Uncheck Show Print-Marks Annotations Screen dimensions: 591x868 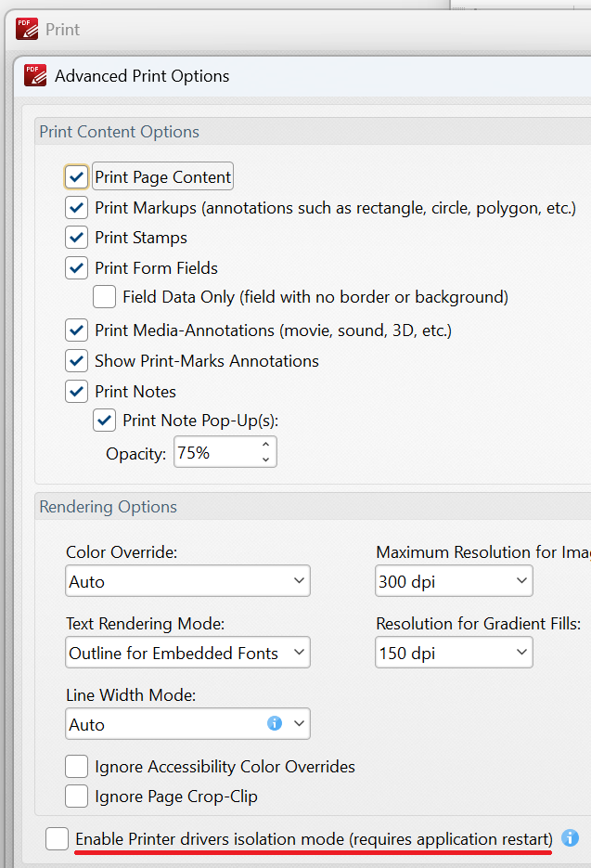tap(76, 361)
